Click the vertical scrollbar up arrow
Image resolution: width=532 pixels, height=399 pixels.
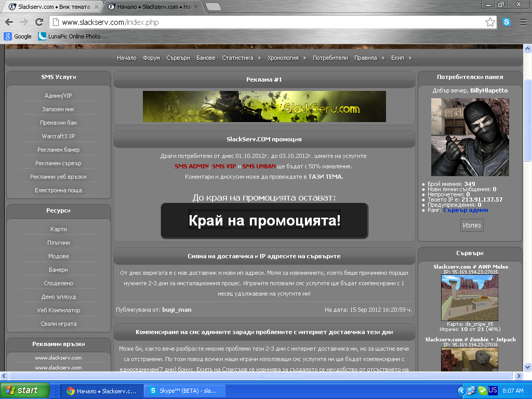tap(527, 48)
